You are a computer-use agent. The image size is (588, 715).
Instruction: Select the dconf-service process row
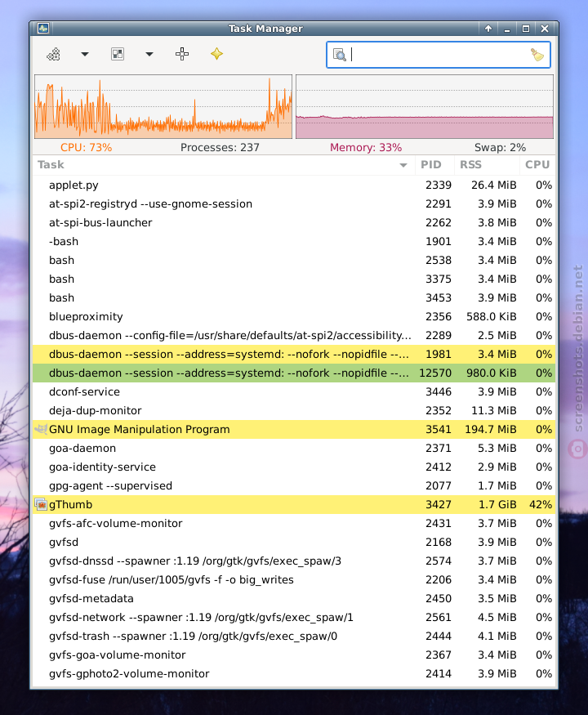294,391
